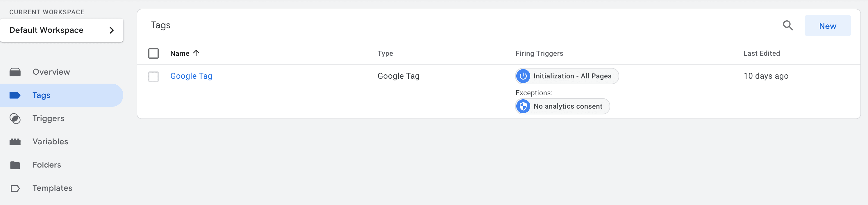Click the Last Edited column header
868x205 pixels.
[x=761, y=53]
